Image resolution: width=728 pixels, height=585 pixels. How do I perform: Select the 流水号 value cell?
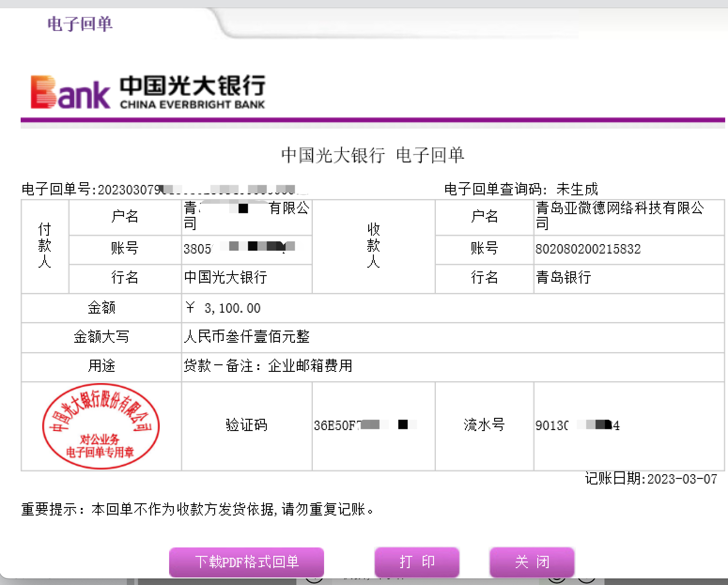629,426
